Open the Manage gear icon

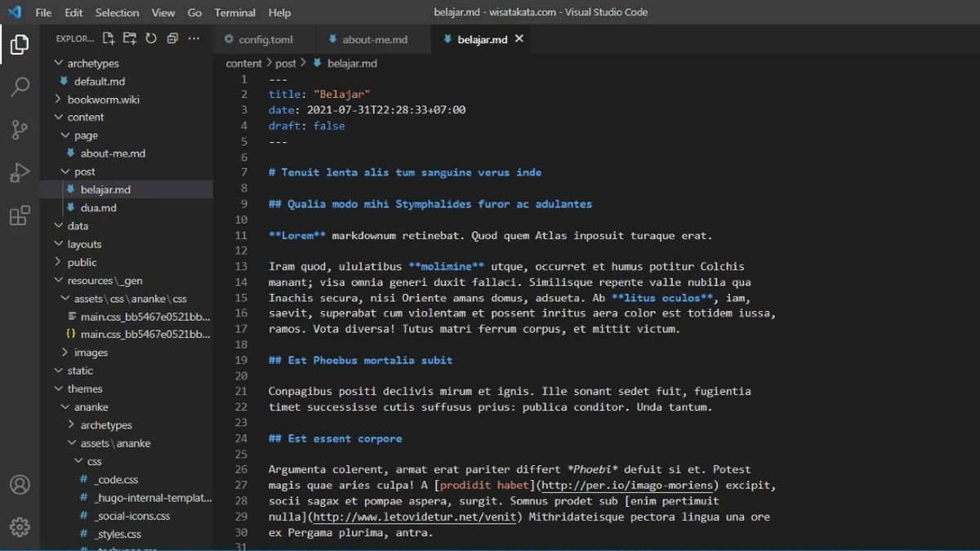20,527
